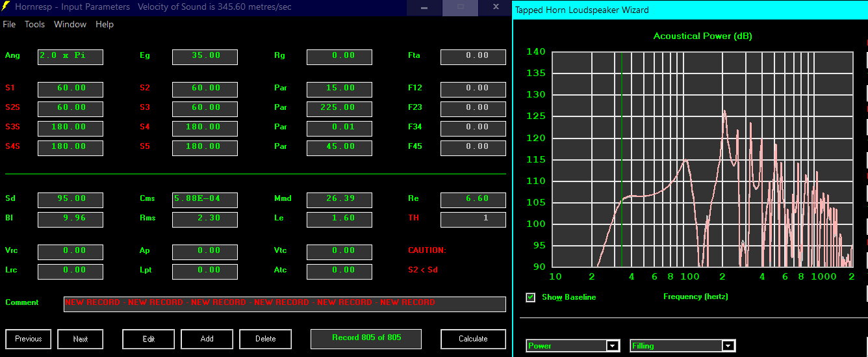868x357 pixels.
Task: Open the Window menu
Action: pos(70,24)
